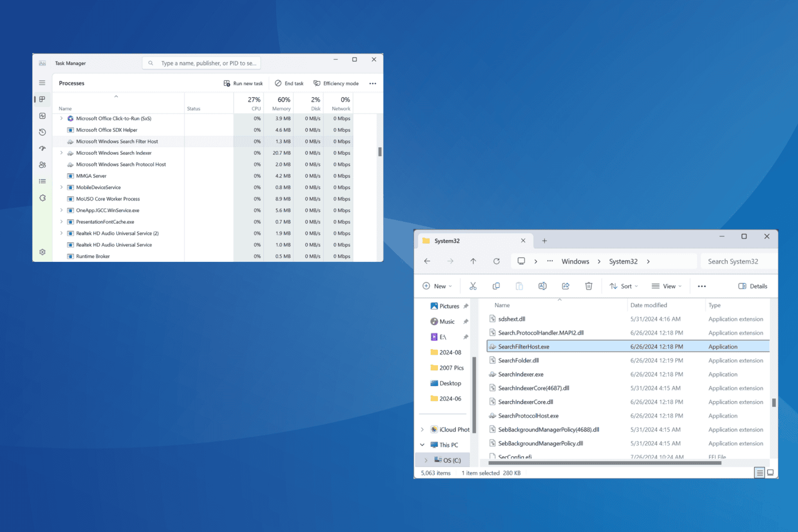This screenshot has width=798, height=532.
Task: Open Performance page in Task Manager sidebar
Action: [x=42, y=116]
